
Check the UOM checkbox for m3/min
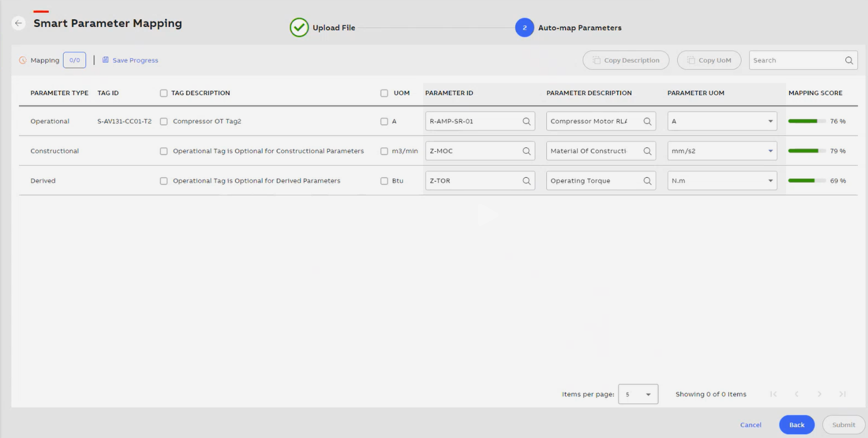point(384,151)
